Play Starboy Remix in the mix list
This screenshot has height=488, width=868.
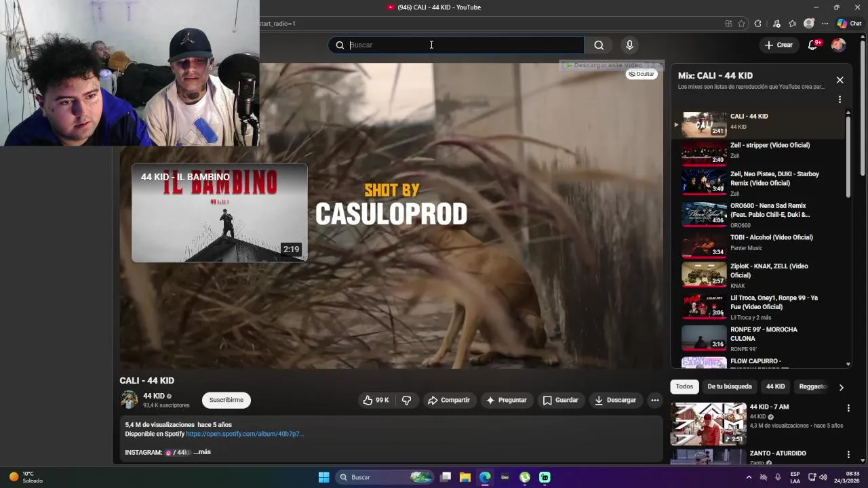(x=758, y=183)
